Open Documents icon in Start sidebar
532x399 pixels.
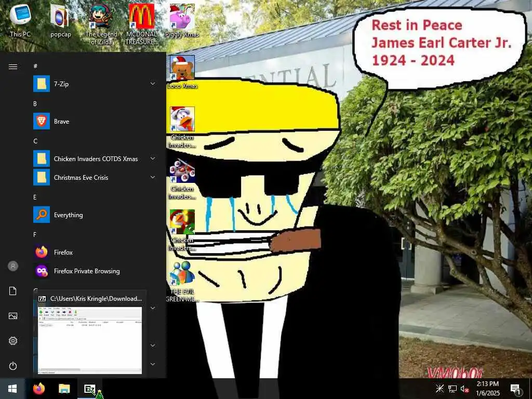point(13,291)
